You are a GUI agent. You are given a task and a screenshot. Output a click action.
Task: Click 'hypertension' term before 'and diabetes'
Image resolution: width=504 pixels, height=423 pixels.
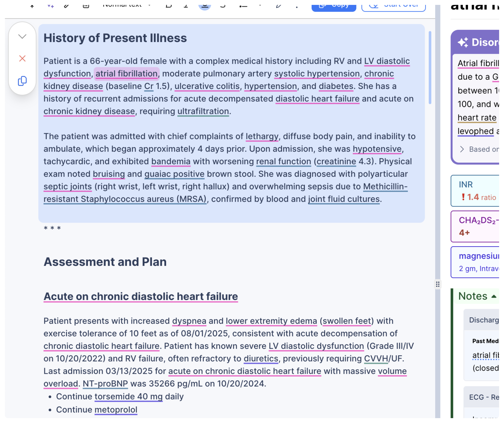270,86
